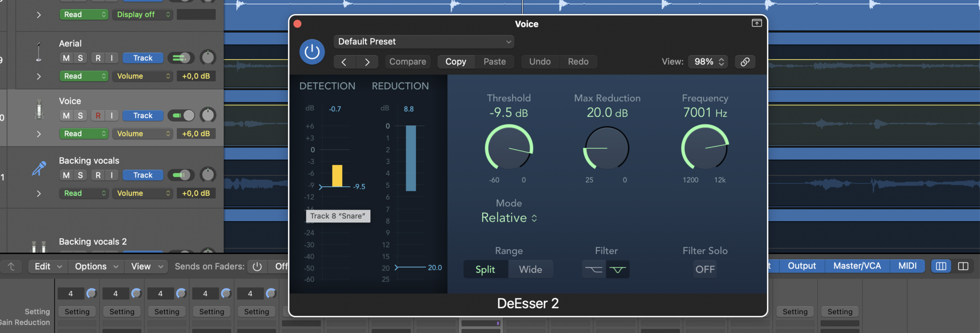
Task: Click the Aerial track pan knob
Action: tap(208, 57)
